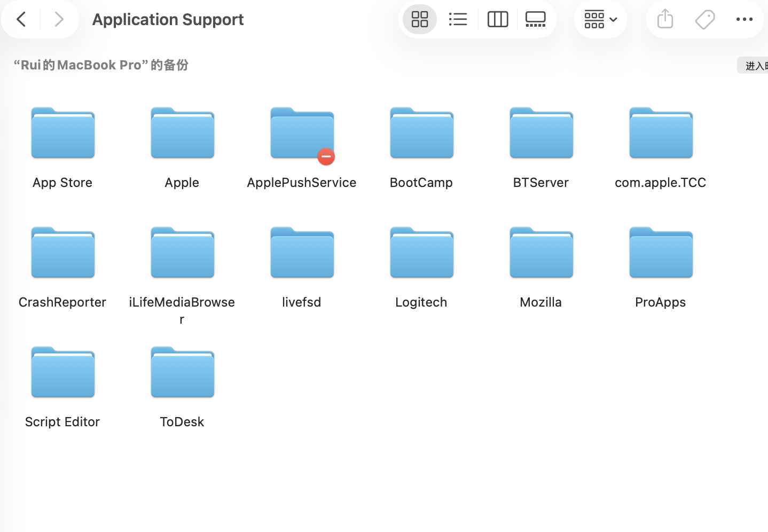
Task: Switch to icon grid view
Action: [x=420, y=20]
